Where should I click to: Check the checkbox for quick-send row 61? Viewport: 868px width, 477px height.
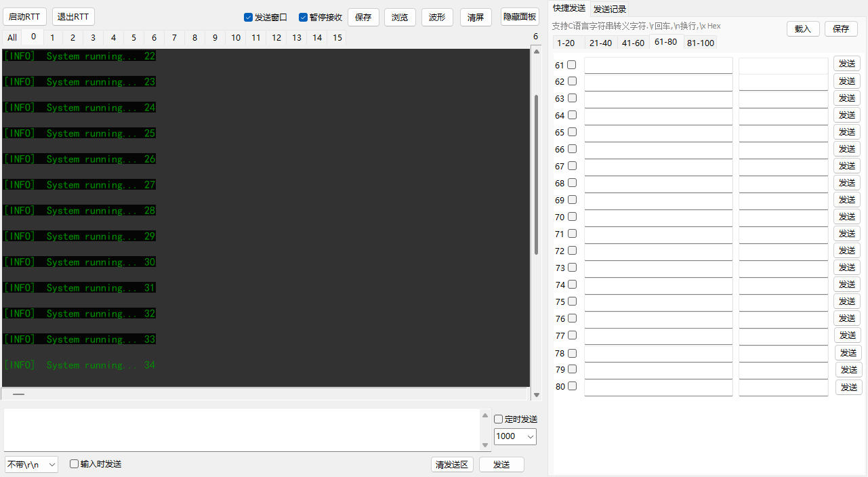click(x=573, y=62)
